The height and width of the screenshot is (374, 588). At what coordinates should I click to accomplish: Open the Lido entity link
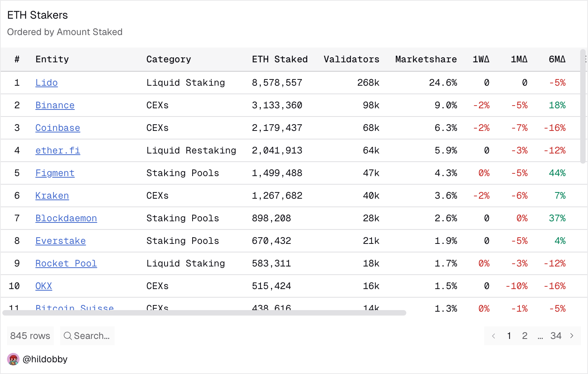[x=46, y=83]
